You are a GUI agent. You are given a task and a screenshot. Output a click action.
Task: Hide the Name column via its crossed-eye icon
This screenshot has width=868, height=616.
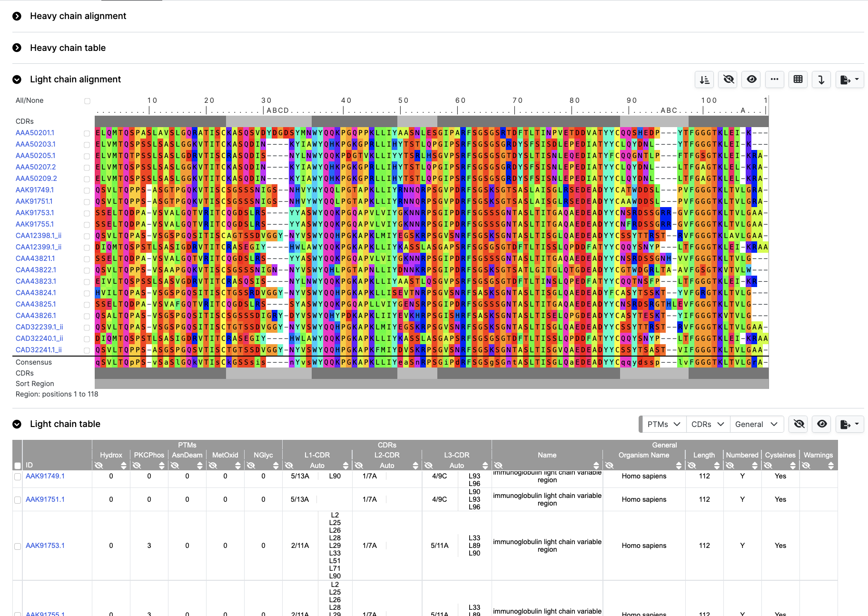click(498, 466)
